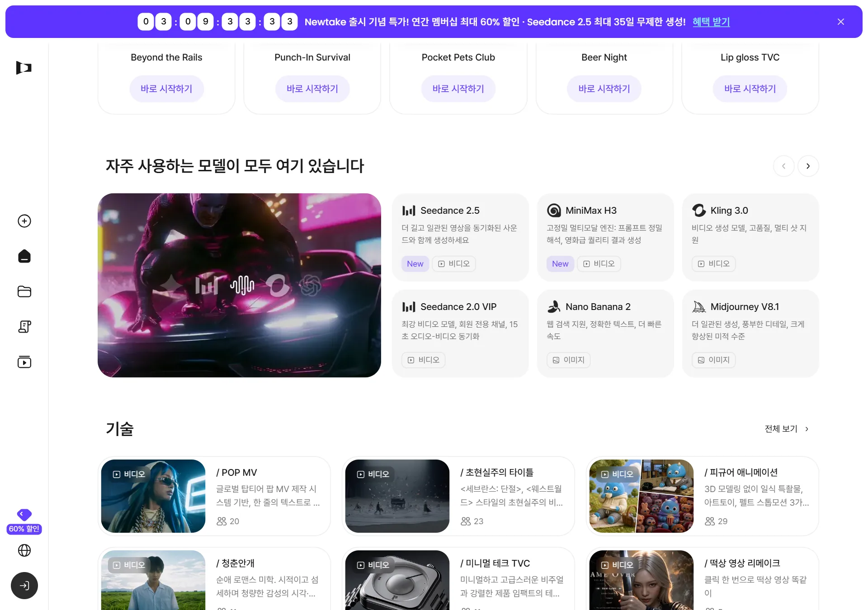
Task: Open the globe language icon
Action: (24, 550)
